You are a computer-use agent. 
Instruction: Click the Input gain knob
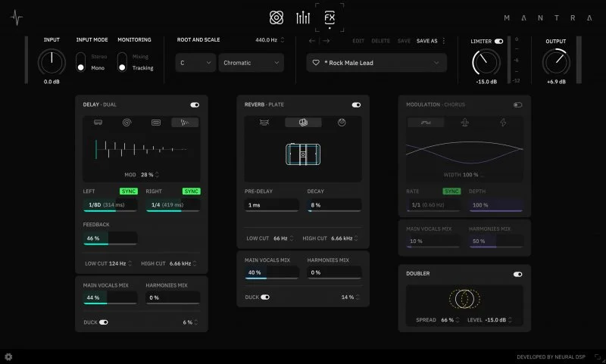52,62
